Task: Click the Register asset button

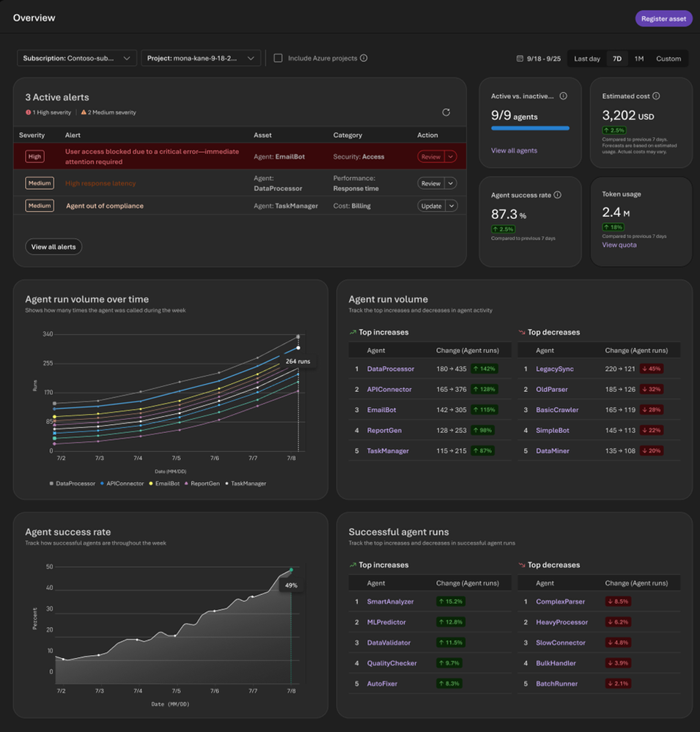Action: pyautogui.click(x=663, y=18)
